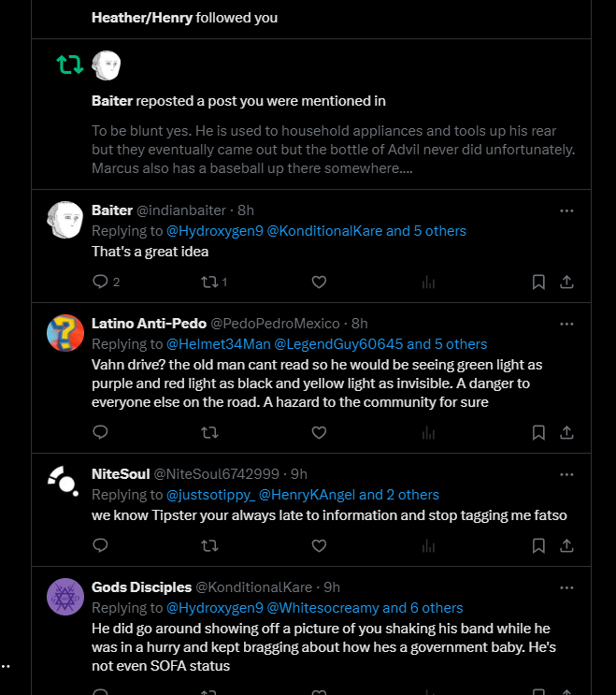Share NiteSoul's post via share icon
This screenshot has height=695, width=616.
coord(566,545)
